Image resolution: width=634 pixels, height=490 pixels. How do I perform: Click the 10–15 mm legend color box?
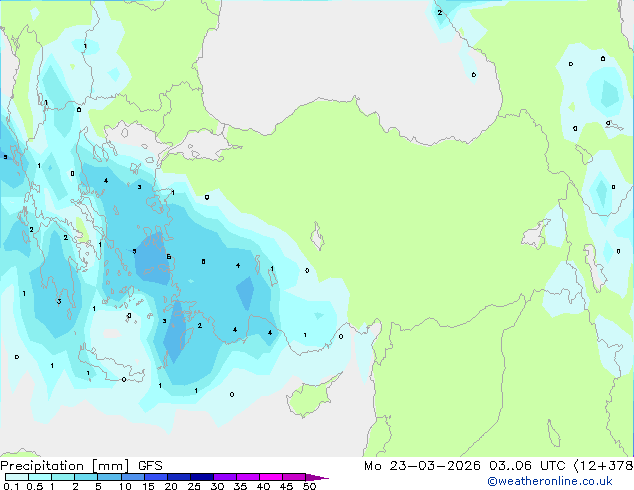pos(132,477)
